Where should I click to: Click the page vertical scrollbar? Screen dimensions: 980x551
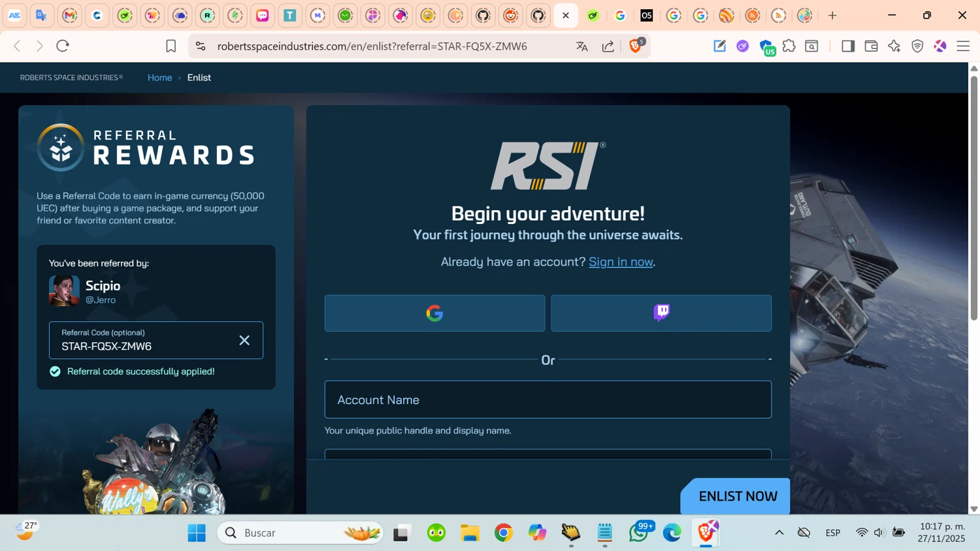[x=973, y=198]
